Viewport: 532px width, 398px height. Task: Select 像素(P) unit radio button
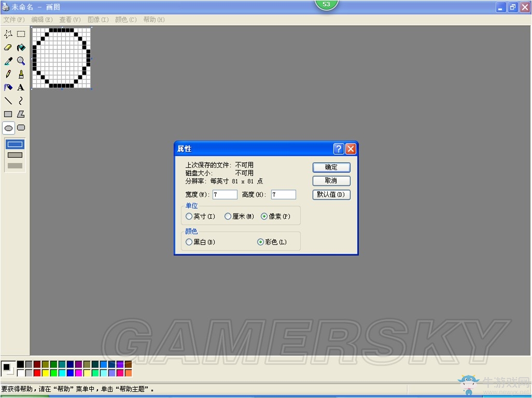[275, 216]
